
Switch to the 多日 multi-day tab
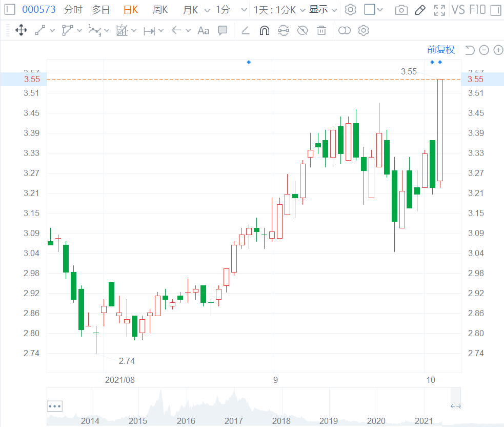[100, 10]
